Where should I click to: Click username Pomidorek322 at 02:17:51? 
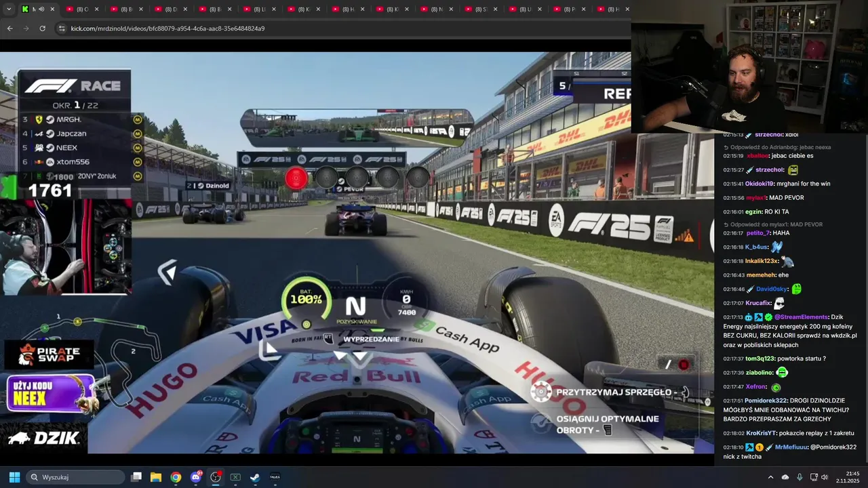(766, 401)
